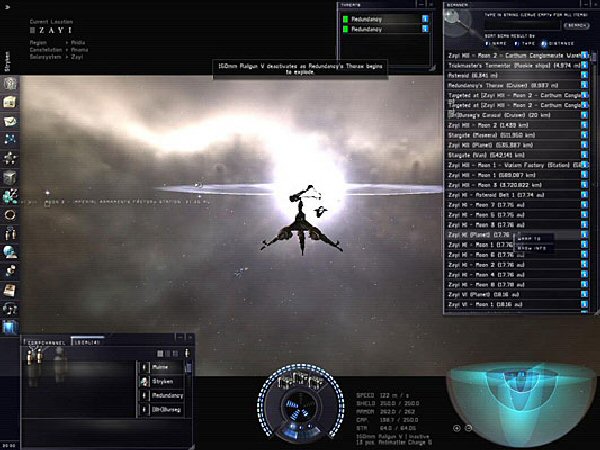Image resolution: width=600 pixels, height=450 pixels.
Task: Click the blue radar sphere overview
Action: 522,404
